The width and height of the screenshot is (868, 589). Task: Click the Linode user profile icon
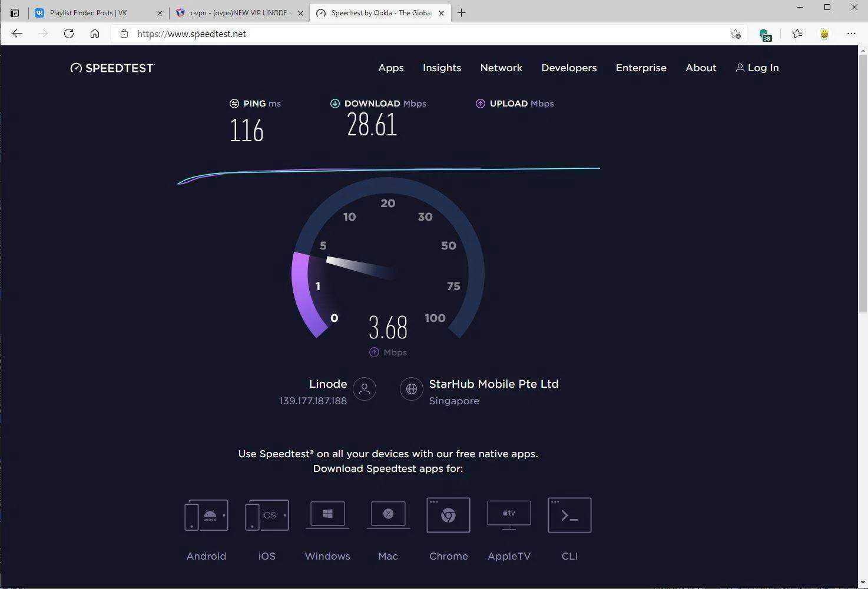365,389
